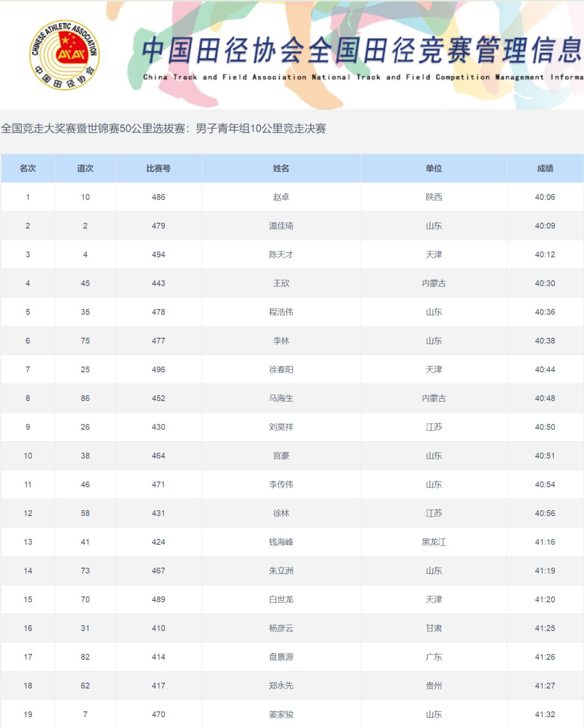Select athlete name 郑永先
Viewport: 584px width, 728px height.
281,685
